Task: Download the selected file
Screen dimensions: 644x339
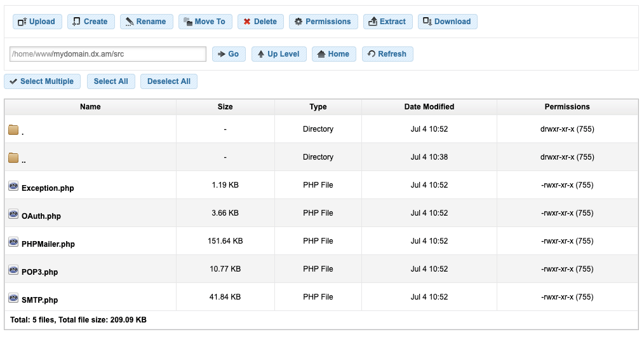Action: click(447, 22)
